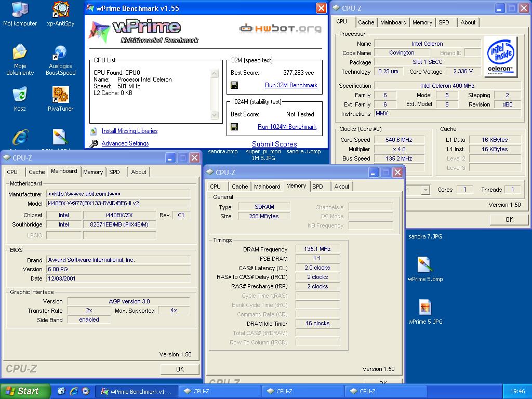The width and height of the screenshot is (532, 399).
Task: Click the 12/03/2001 BIOS Date value
Action: click(x=118, y=278)
